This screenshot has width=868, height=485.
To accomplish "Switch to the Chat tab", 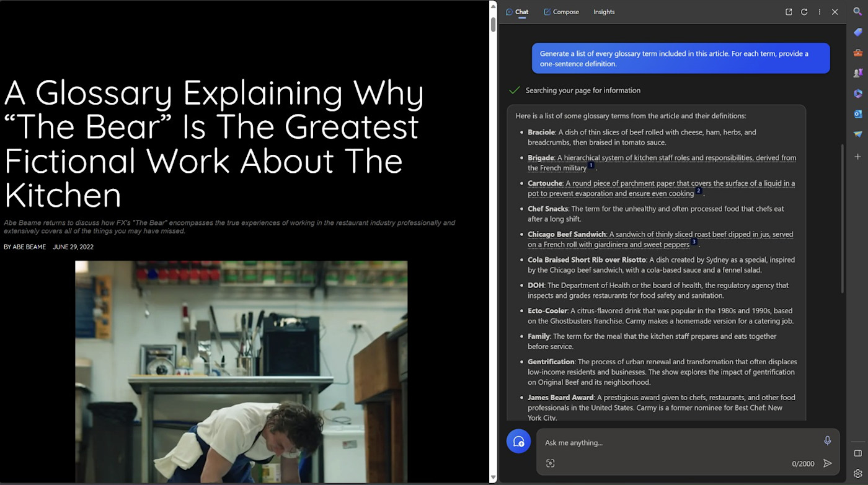I will click(518, 12).
